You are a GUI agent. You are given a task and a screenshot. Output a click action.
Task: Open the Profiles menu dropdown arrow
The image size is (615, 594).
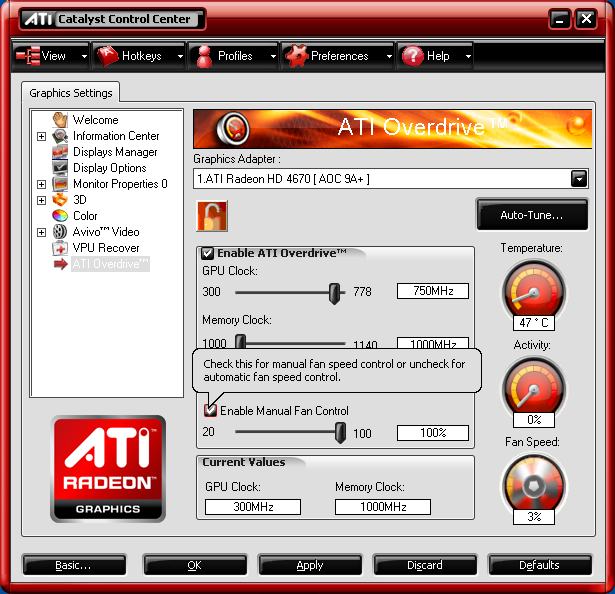(273, 56)
